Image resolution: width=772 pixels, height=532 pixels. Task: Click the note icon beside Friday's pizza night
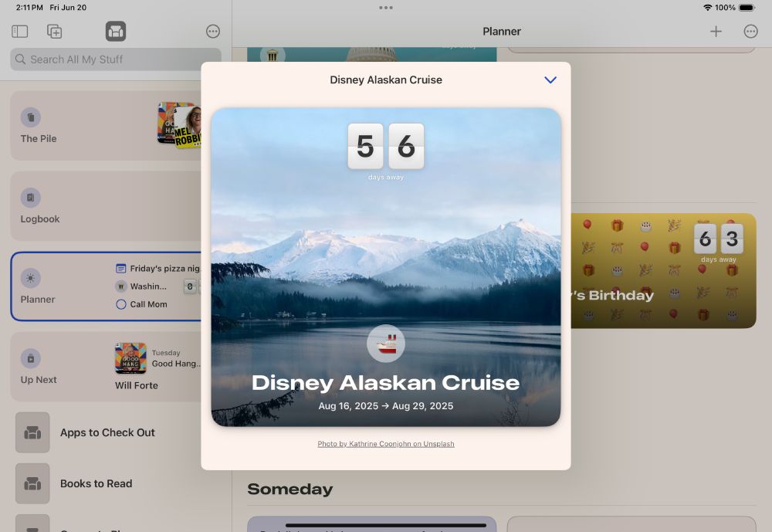point(120,269)
